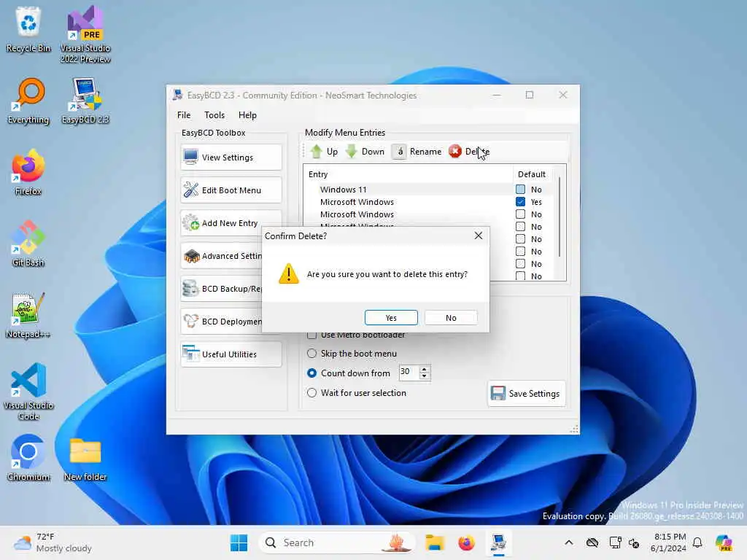Viewport: 747px width, 560px height.
Task: Open the Windows Start menu
Action: (239, 542)
